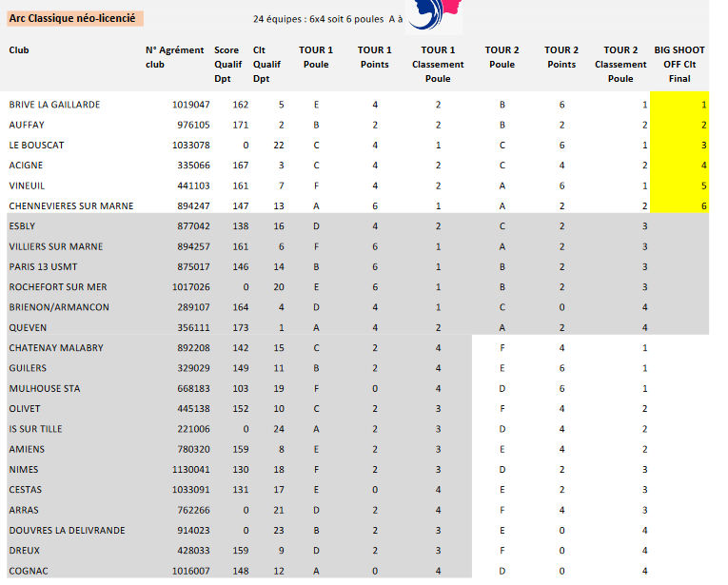Click IS SUR TILLE club name
Viewport: 728px width, 585px height.
click(35, 429)
